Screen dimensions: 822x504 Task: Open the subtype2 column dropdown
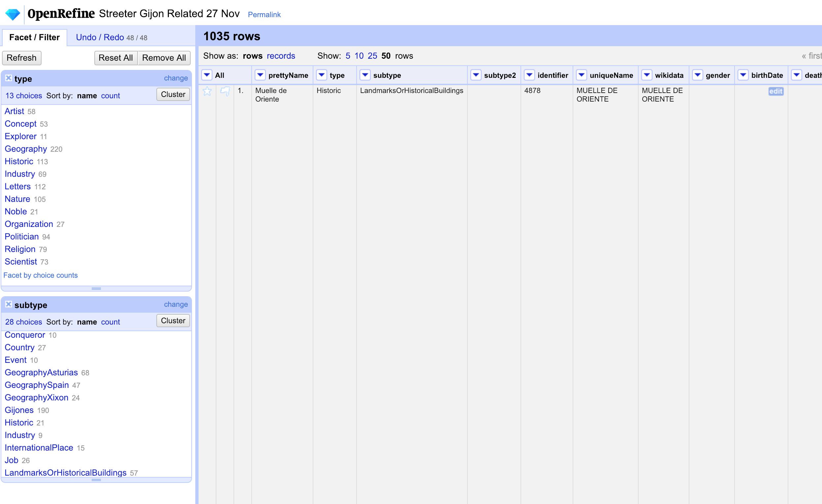[476, 75]
